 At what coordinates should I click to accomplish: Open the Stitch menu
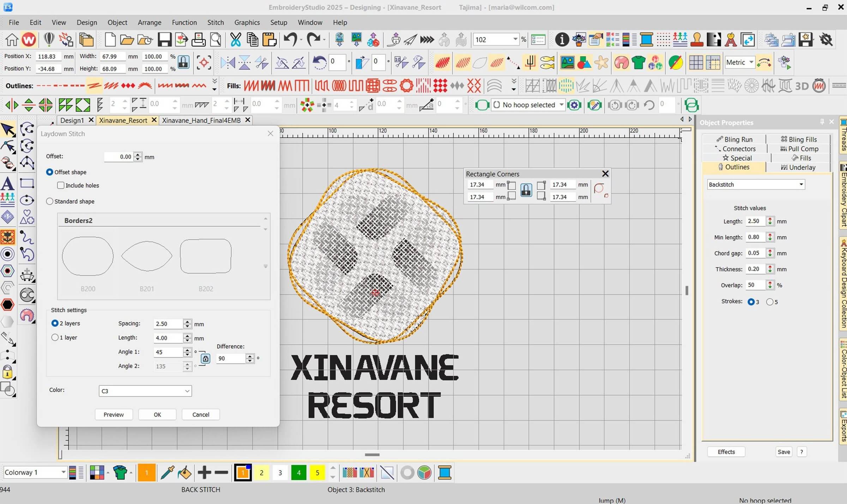point(215,22)
